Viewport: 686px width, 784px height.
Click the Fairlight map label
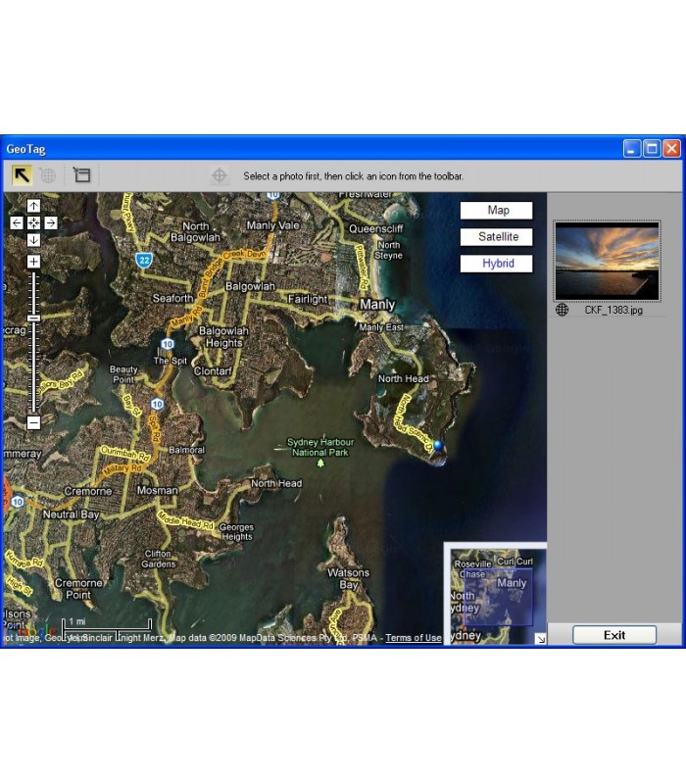308,299
